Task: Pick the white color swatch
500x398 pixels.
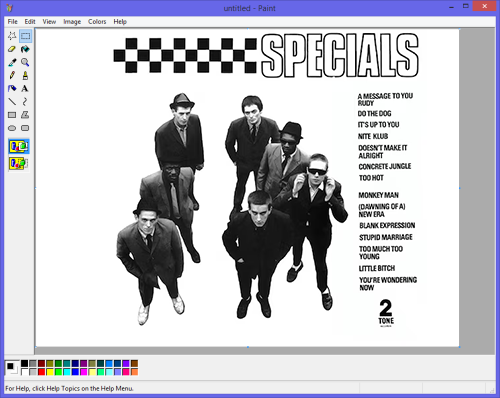Action: click(x=24, y=372)
